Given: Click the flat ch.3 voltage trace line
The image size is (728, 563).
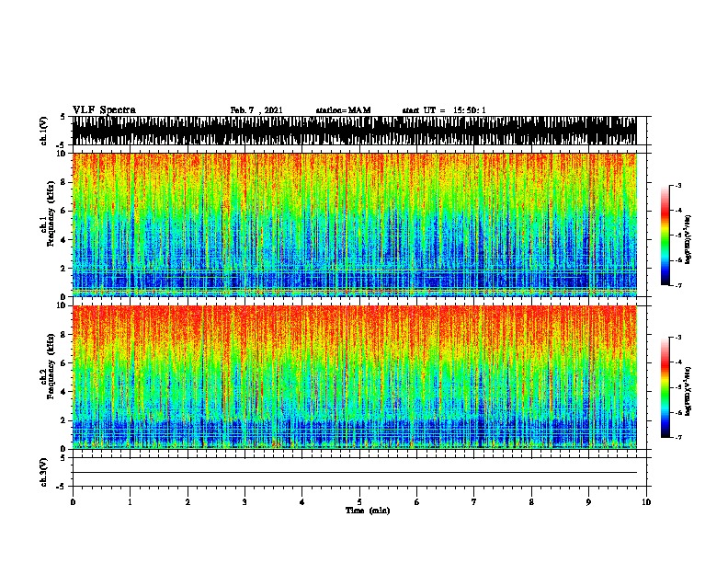Looking at the screenshot, I should tap(354, 473).
